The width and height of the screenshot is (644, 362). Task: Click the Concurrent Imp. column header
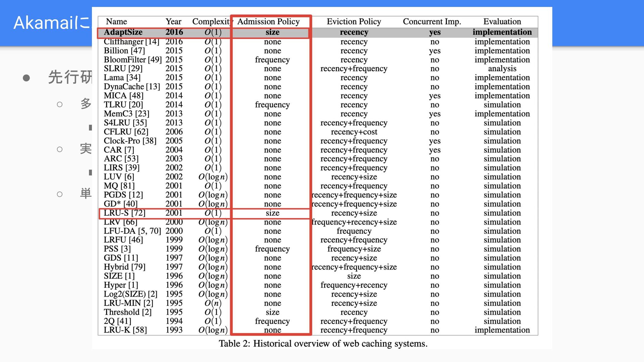pos(432,22)
